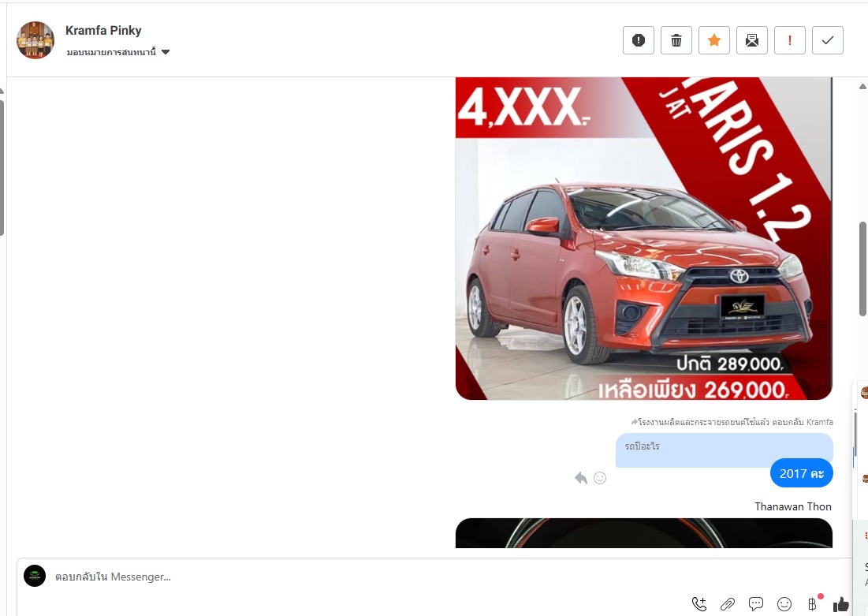Open the partially visible dark image
This screenshot has height=616, width=868.
pos(644,533)
